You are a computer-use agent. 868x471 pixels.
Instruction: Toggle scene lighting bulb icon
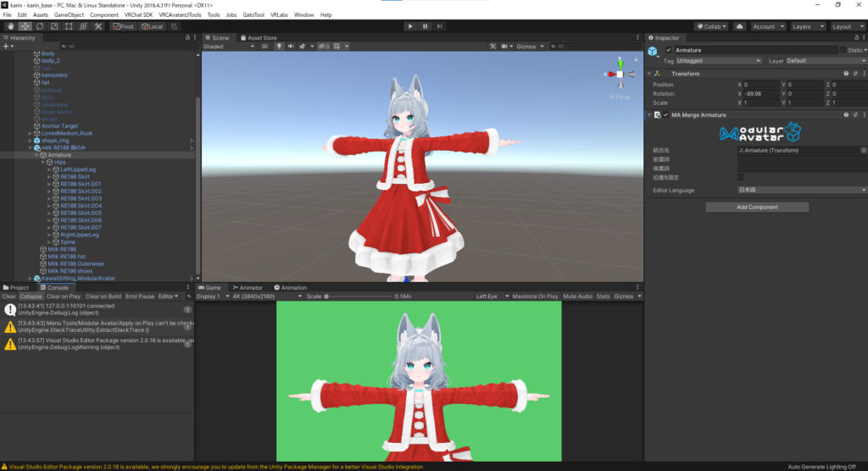coord(277,47)
